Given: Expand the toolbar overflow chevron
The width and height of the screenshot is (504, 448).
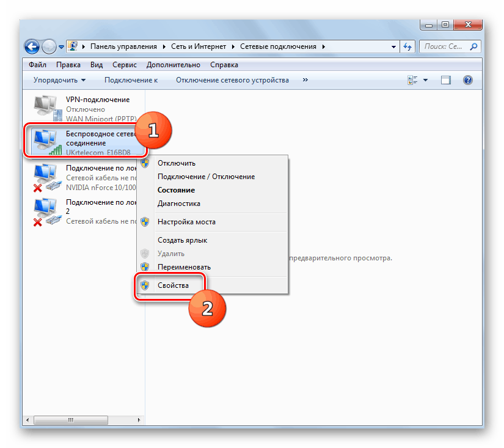Looking at the screenshot, I should (305, 79).
